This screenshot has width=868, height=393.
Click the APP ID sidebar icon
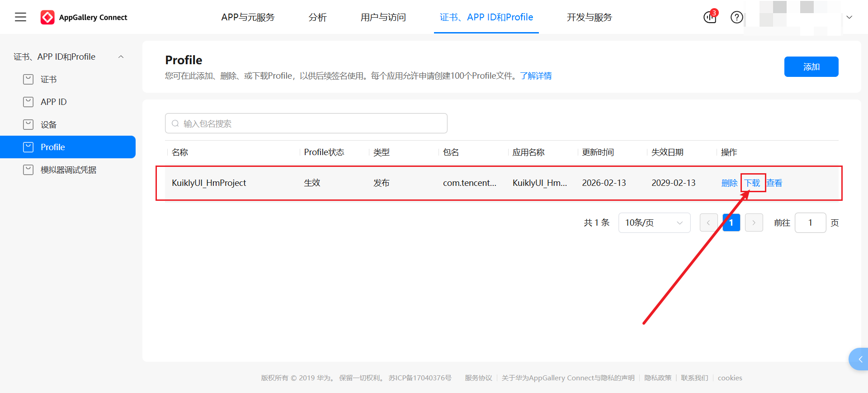(x=28, y=102)
